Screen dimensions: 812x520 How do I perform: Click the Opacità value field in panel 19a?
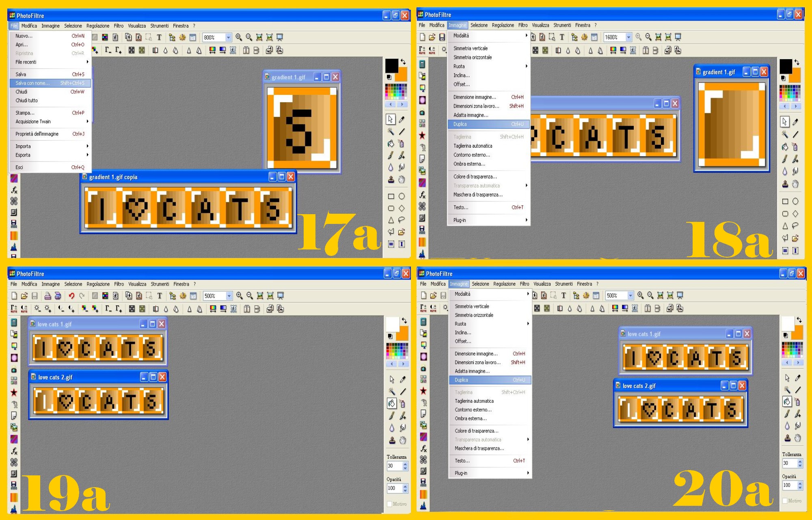394,488
